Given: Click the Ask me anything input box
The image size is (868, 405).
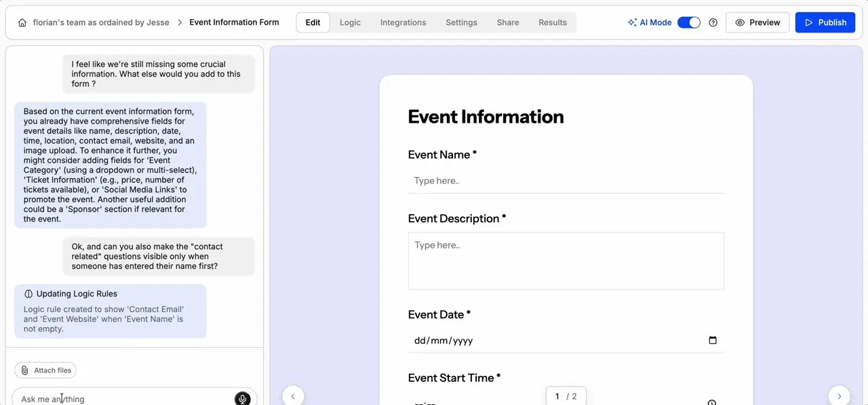Looking at the screenshot, I should tap(122, 399).
